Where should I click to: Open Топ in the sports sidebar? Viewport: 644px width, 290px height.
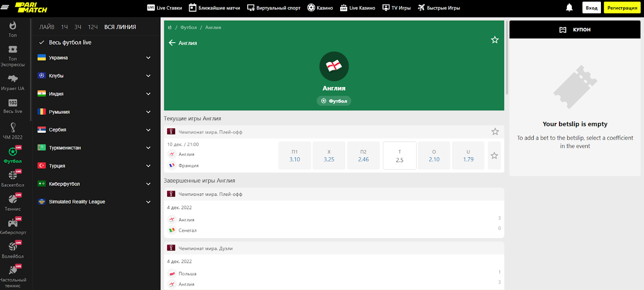pyautogui.click(x=13, y=29)
